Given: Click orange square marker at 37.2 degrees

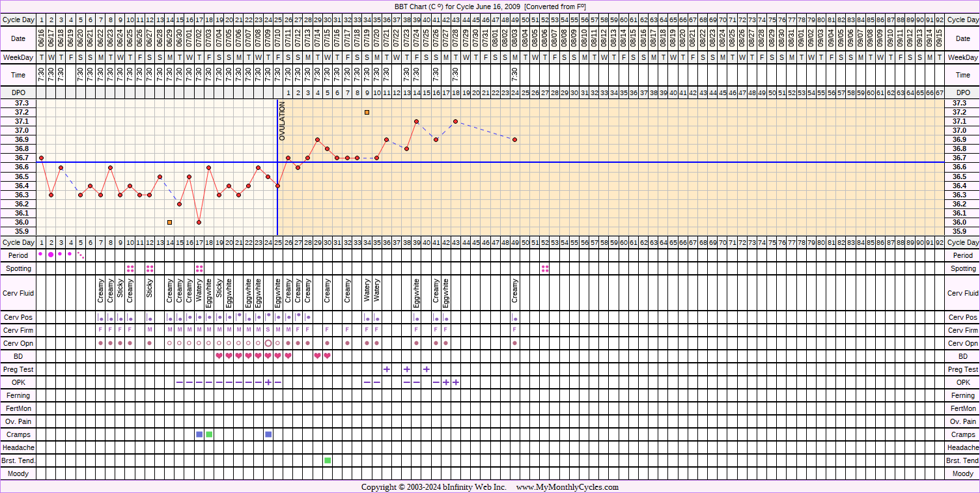Looking at the screenshot, I should click(x=367, y=113).
